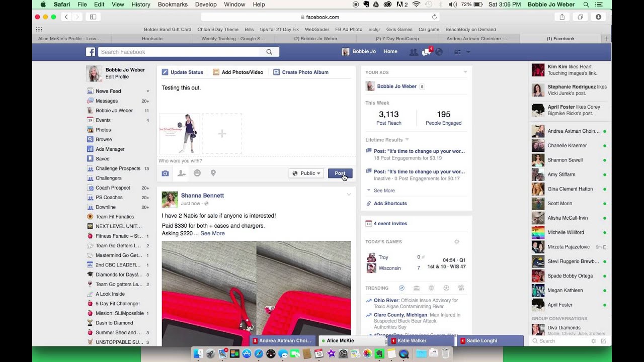Click the uploaded photo thumbnail
This screenshot has height=362, width=644.
[180, 133]
